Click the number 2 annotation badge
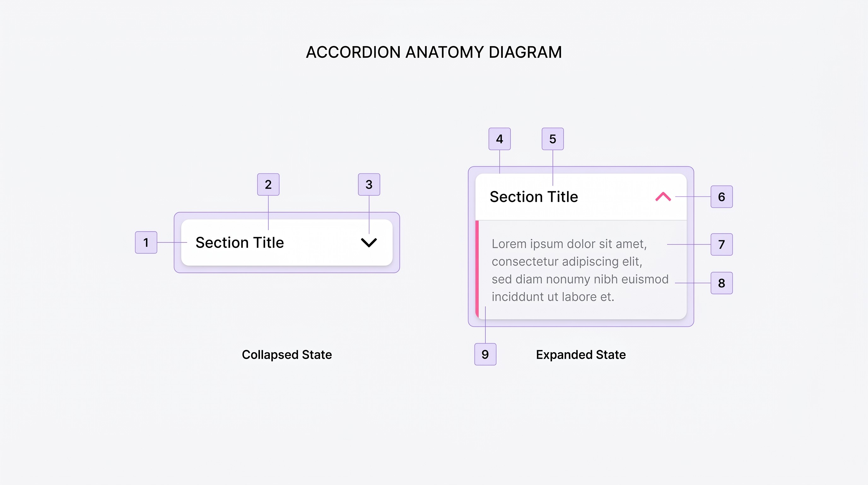The width and height of the screenshot is (868, 485). tap(268, 184)
